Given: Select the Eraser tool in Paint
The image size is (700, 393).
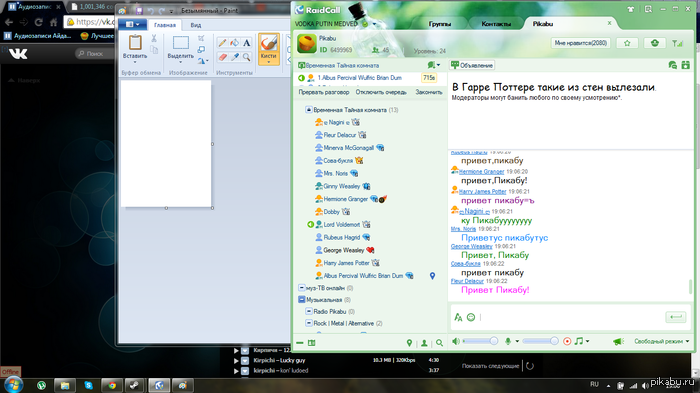Looking at the screenshot, I should (x=222, y=57).
